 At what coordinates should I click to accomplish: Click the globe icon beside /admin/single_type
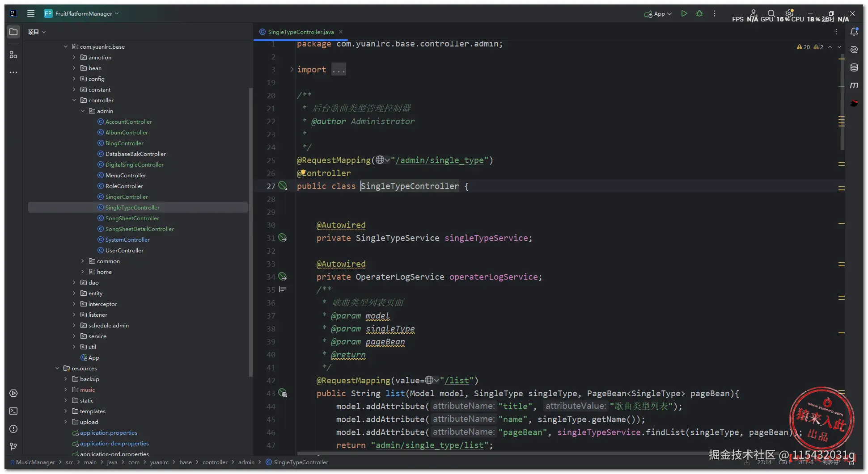[x=380, y=160]
